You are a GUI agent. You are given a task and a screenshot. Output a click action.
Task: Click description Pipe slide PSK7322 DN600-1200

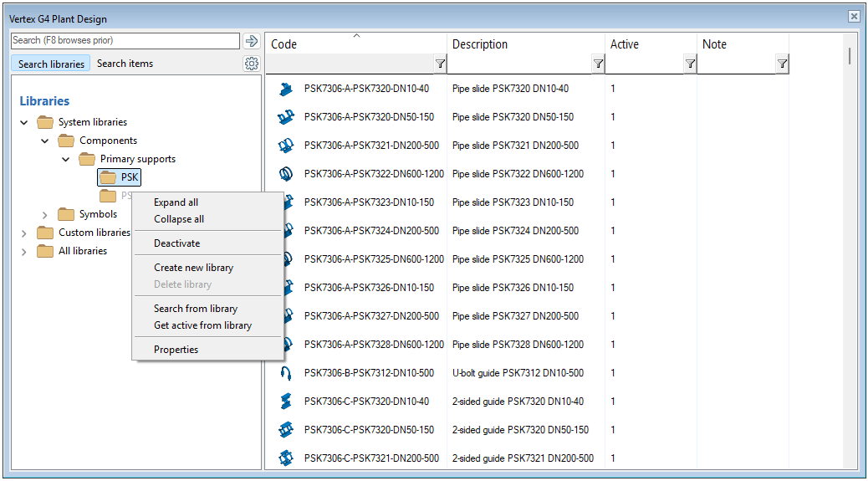tap(518, 174)
